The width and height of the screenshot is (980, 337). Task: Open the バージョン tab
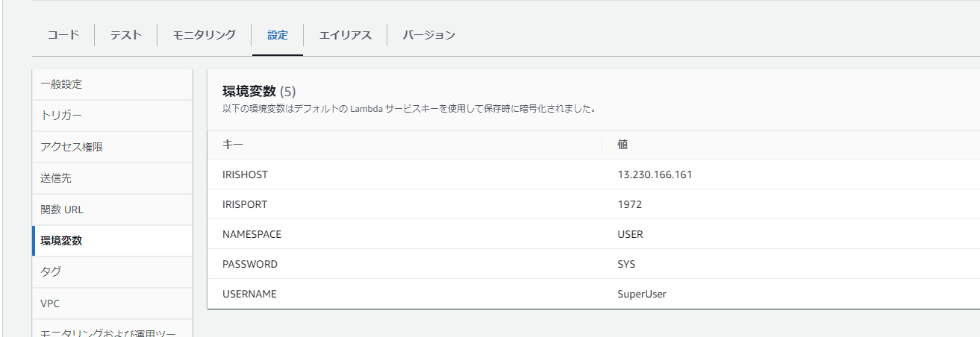click(x=428, y=35)
